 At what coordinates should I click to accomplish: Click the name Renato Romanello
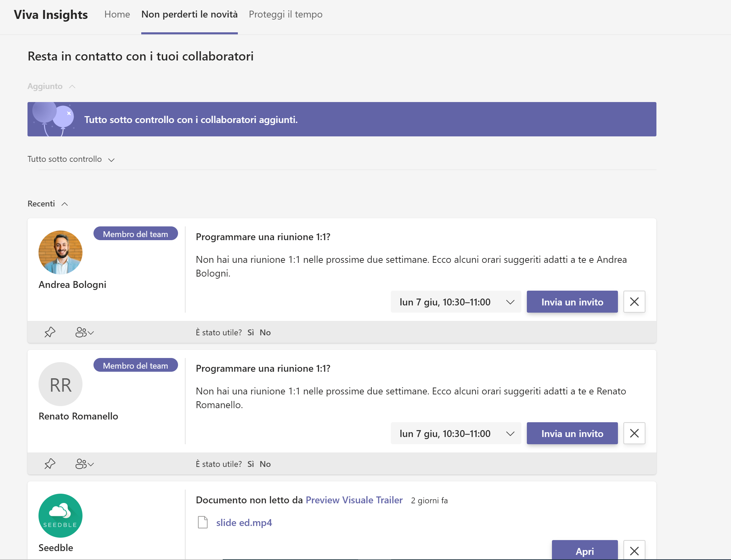(x=78, y=416)
